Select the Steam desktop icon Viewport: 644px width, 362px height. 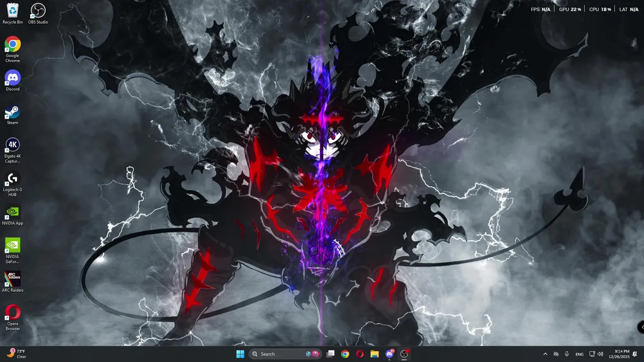13,114
